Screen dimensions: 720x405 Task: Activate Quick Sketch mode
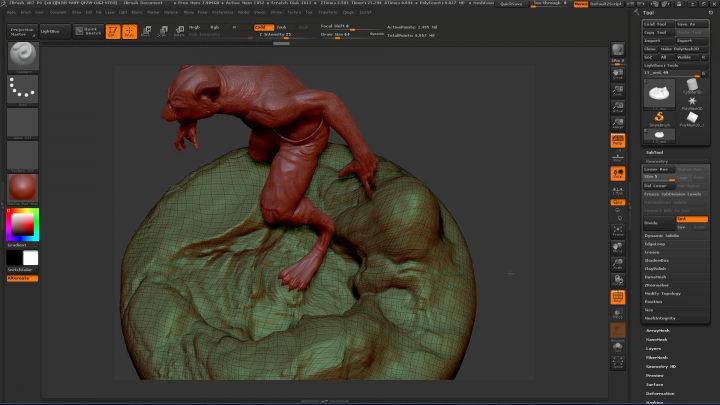[x=89, y=31]
